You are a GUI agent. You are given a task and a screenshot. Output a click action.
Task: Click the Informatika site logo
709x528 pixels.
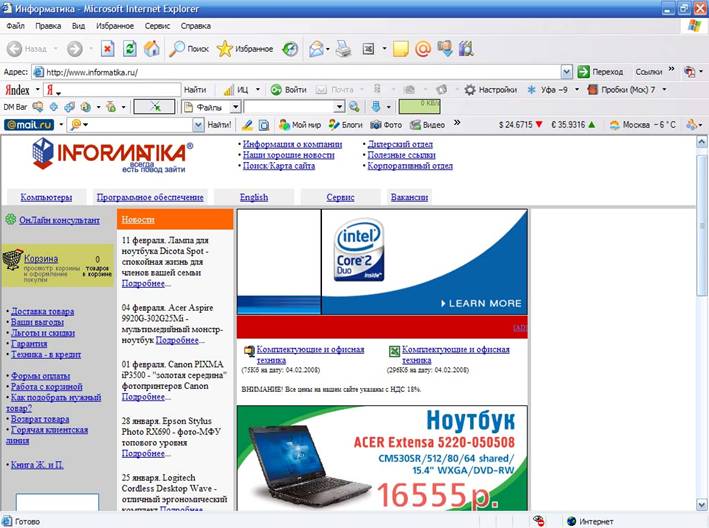113,155
